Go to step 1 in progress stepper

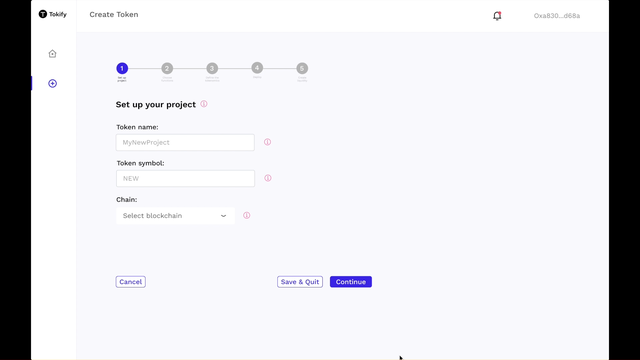[x=122, y=68]
